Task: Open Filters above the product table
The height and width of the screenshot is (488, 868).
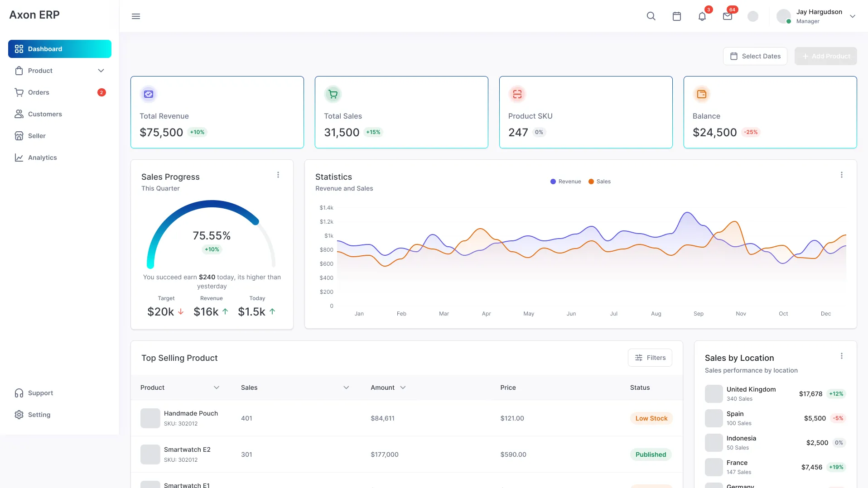Action: point(650,357)
